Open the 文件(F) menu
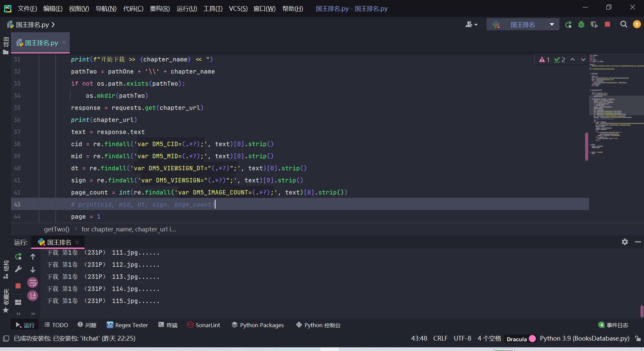644x351 pixels. (x=27, y=8)
